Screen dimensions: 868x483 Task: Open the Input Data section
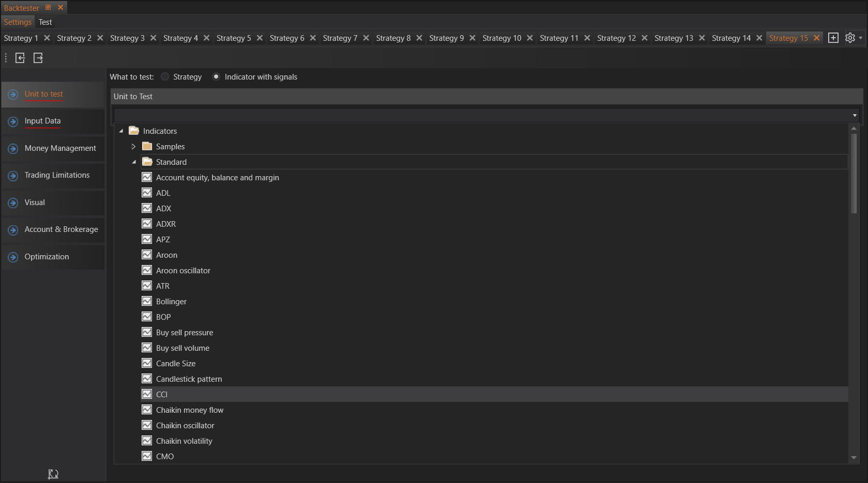(x=42, y=121)
